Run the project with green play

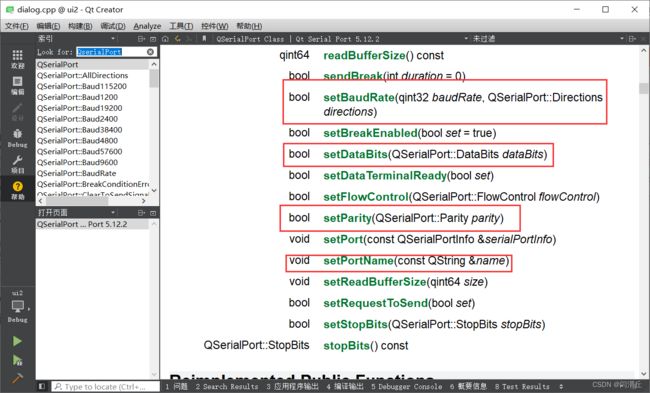click(x=17, y=341)
